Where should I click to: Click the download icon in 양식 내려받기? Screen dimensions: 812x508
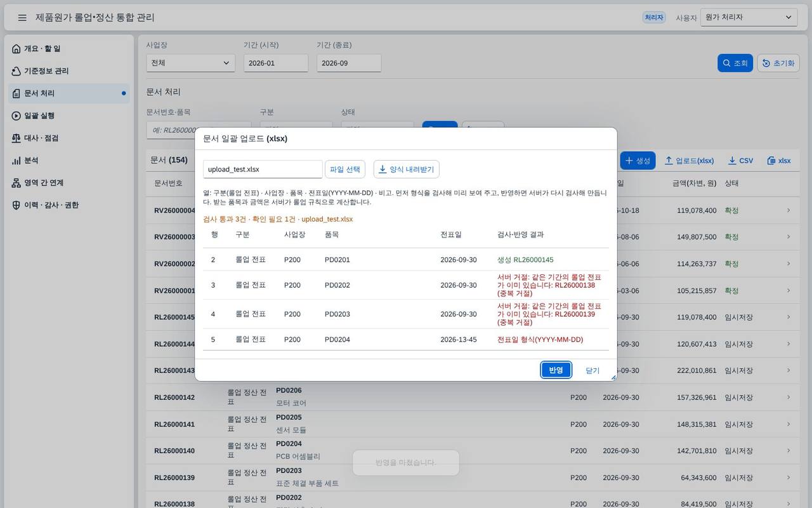coord(383,170)
